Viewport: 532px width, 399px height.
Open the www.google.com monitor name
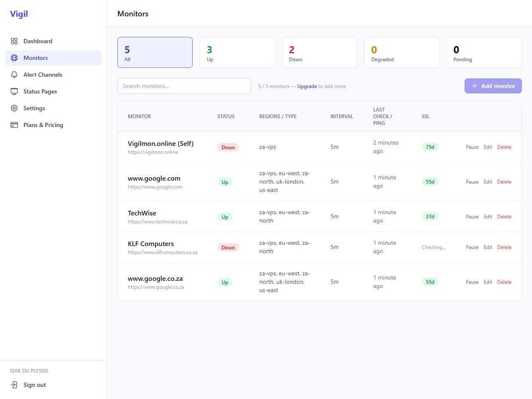pyautogui.click(x=154, y=179)
